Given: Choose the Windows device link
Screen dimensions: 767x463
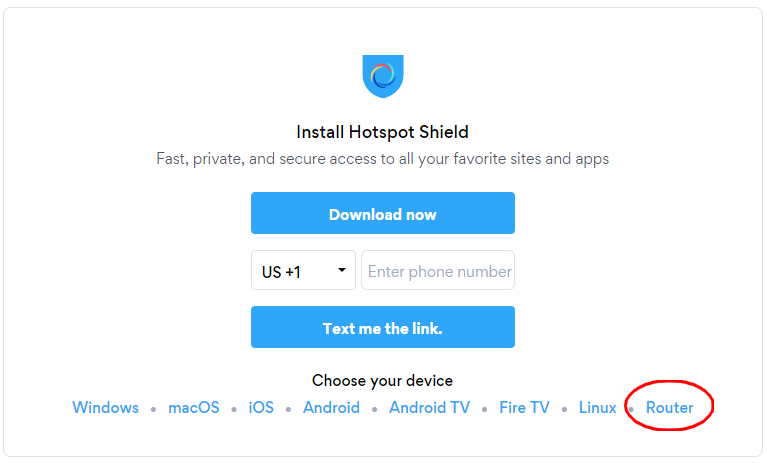Looking at the screenshot, I should click(106, 408).
